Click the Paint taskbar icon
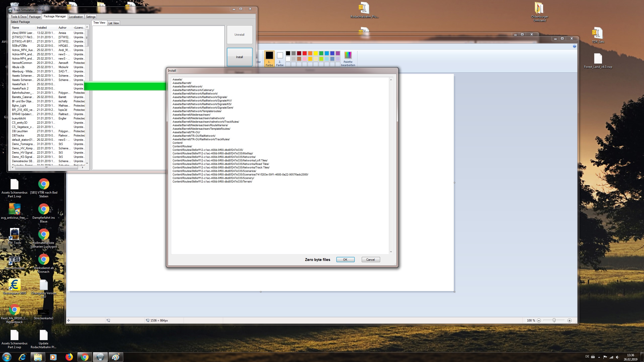 (116, 357)
